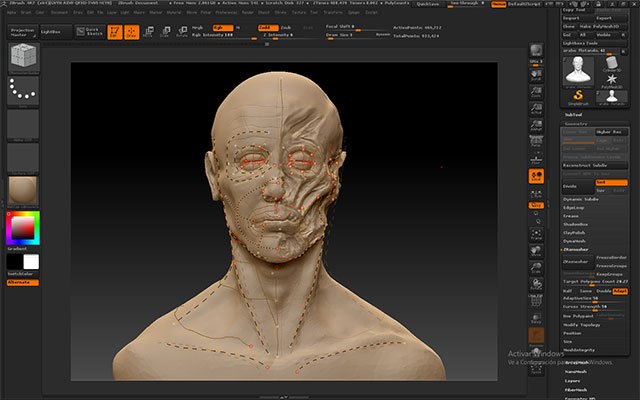This screenshot has width=640, height=400.
Task: Toggle Local transformations button
Action: click(x=536, y=176)
